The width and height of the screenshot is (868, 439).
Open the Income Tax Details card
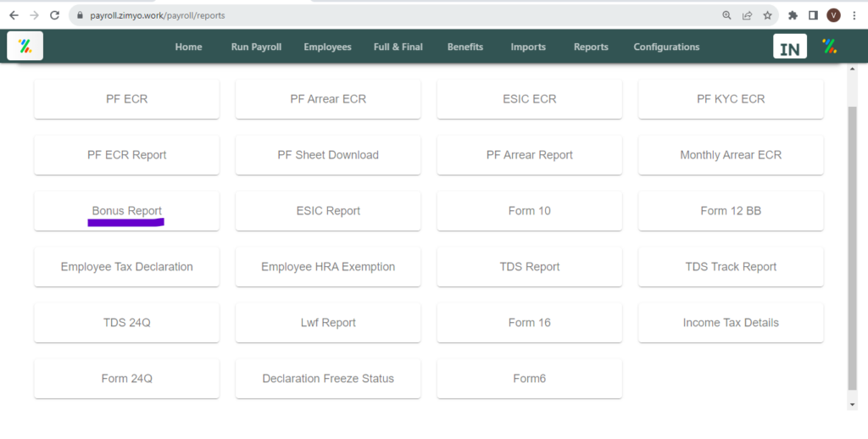point(731,323)
